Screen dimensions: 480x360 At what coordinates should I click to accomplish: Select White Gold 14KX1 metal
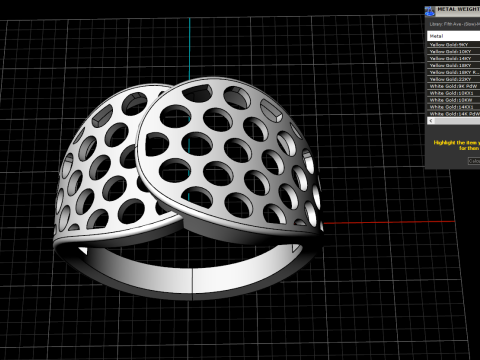[454, 107]
